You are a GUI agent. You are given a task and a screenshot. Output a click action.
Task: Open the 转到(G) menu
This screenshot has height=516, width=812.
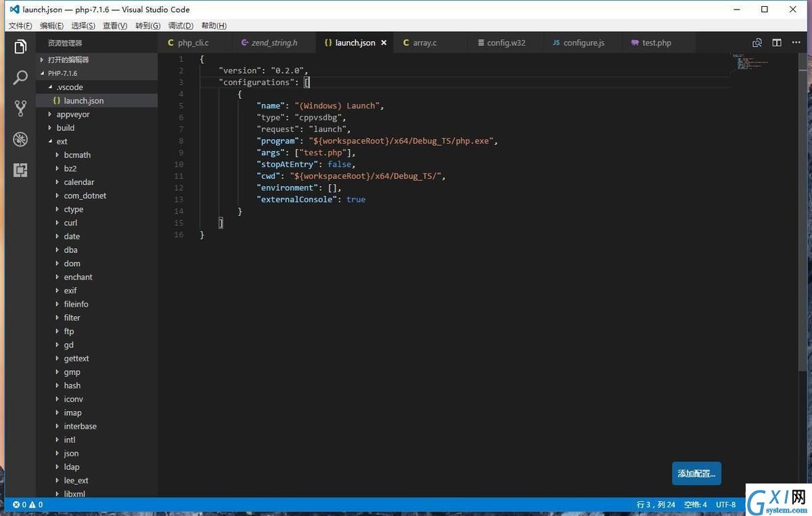tap(148, 26)
